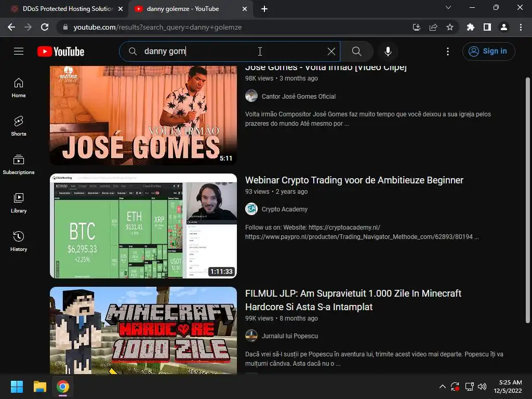The image size is (532, 399).
Task: Open FILMUL JLP Minecraft video title
Action: click(x=353, y=300)
